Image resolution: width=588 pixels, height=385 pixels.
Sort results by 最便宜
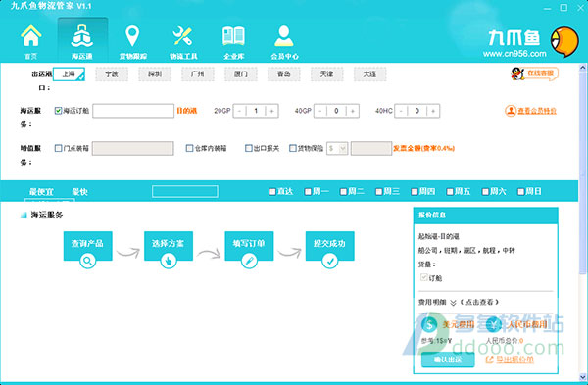click(x=41, y=192)
